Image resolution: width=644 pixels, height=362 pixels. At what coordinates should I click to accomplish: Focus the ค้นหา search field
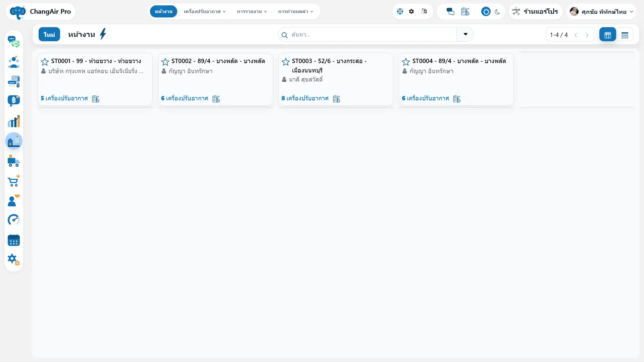[x=373, y=35]
